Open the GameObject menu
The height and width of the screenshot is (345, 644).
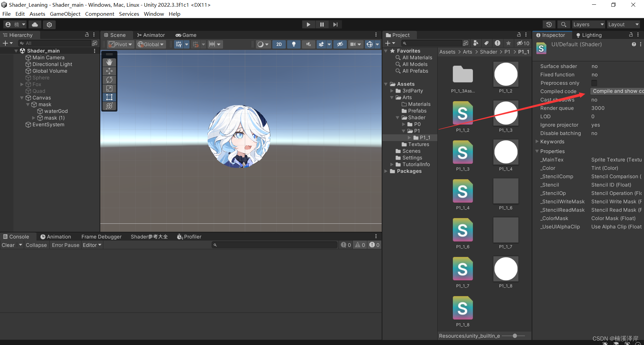[x=65, y=14]
